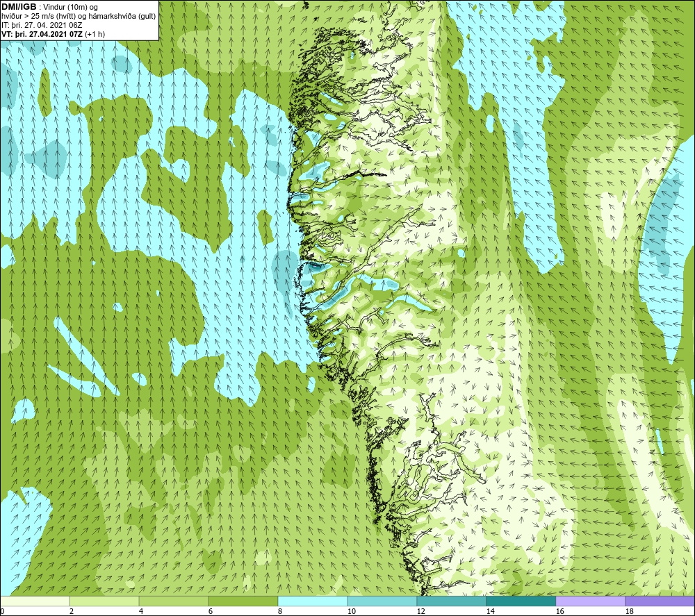The height and width of the screenshot is (616, 695).
Task: Click the legend label '12'
Action: pos(420,612)
